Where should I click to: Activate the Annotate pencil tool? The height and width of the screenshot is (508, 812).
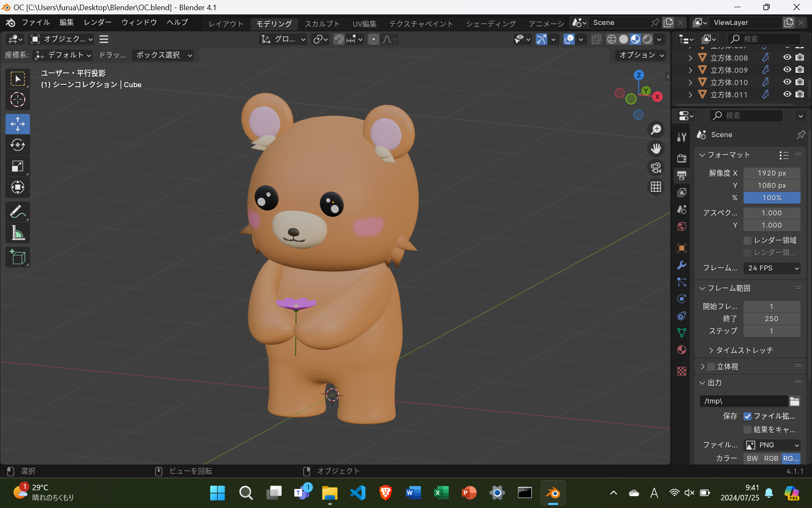point(17,211)
